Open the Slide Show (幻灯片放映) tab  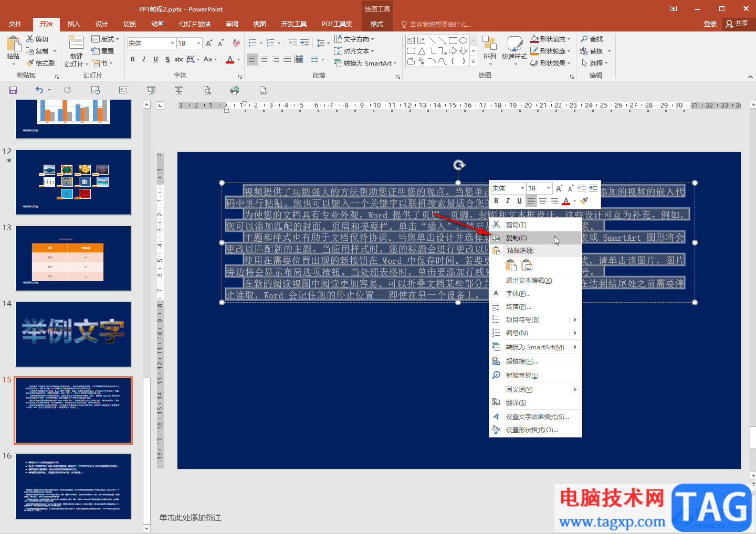195,24
